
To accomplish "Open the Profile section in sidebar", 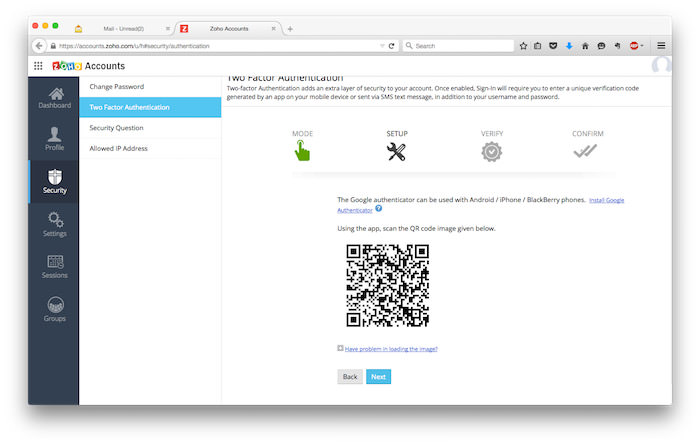I will pyautogui.click(x=54, y=139).
